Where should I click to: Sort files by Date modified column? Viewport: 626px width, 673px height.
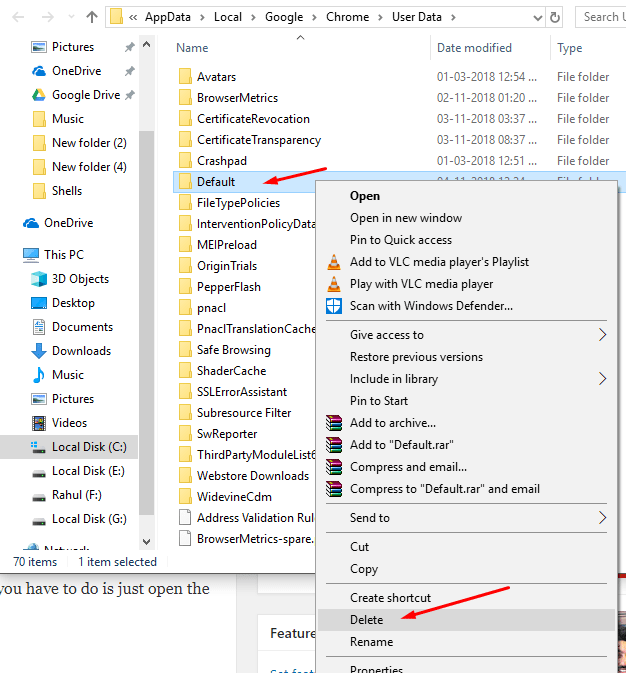[x=475, y=48]
